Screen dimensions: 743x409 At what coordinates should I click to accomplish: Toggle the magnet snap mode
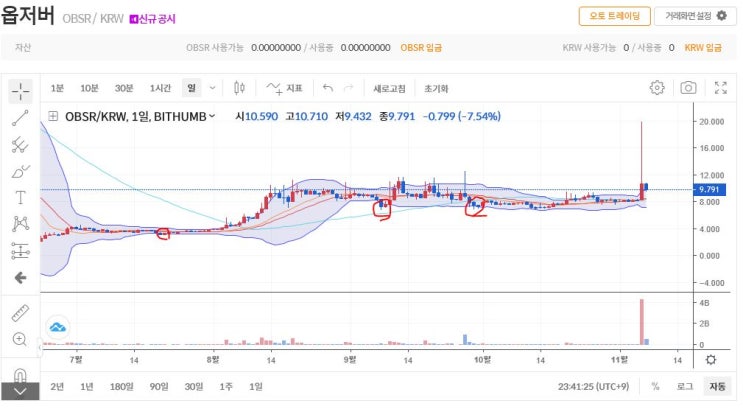coord(20,376)
